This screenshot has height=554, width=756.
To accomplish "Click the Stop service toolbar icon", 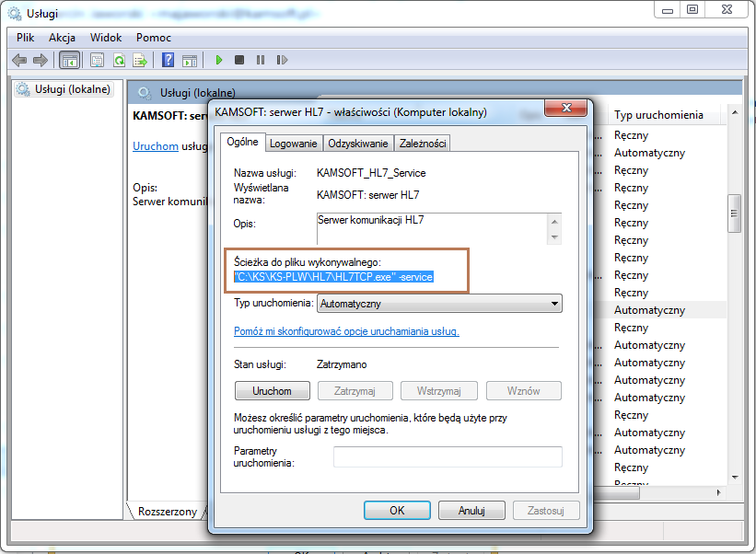I will 239,60.
